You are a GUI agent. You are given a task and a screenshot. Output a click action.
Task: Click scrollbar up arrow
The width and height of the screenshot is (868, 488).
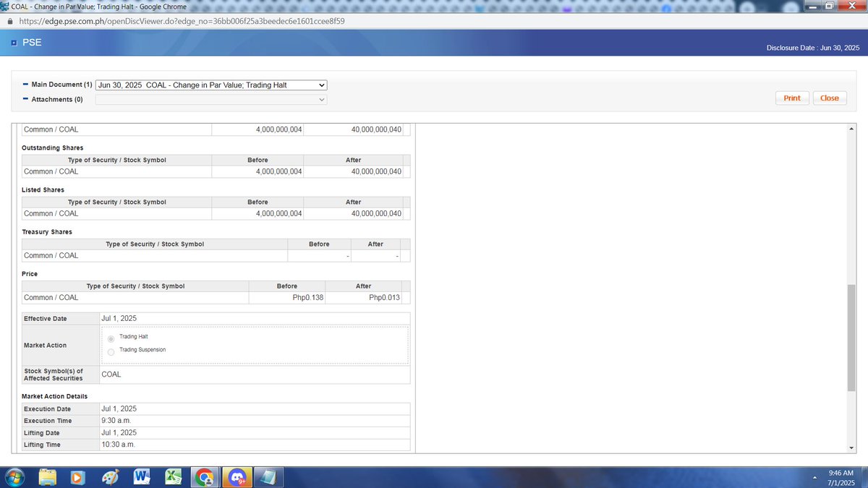click(851, 128)
